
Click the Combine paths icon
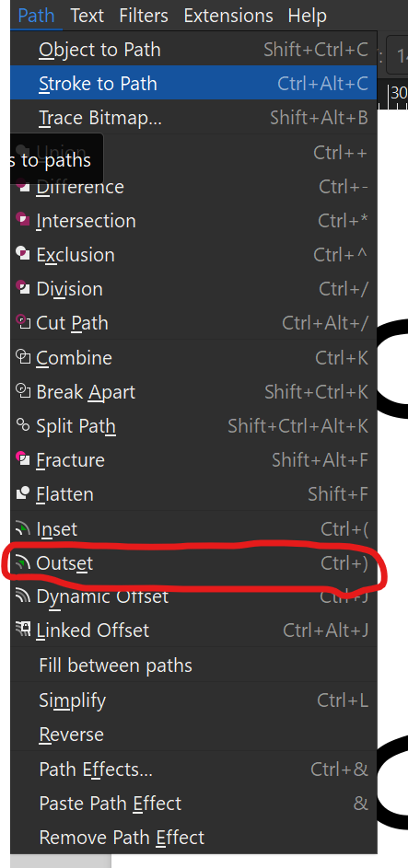[23, 357]
